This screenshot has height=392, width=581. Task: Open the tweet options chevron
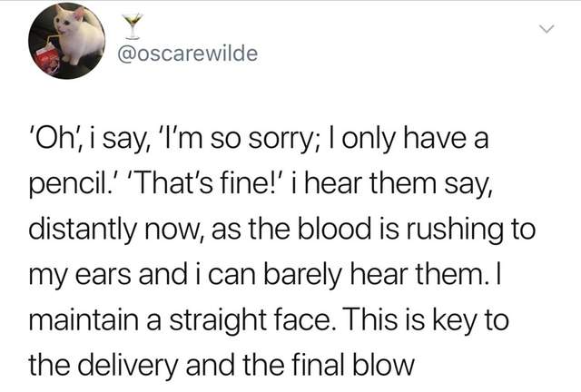pyautogui.click(x=546, y=32)
